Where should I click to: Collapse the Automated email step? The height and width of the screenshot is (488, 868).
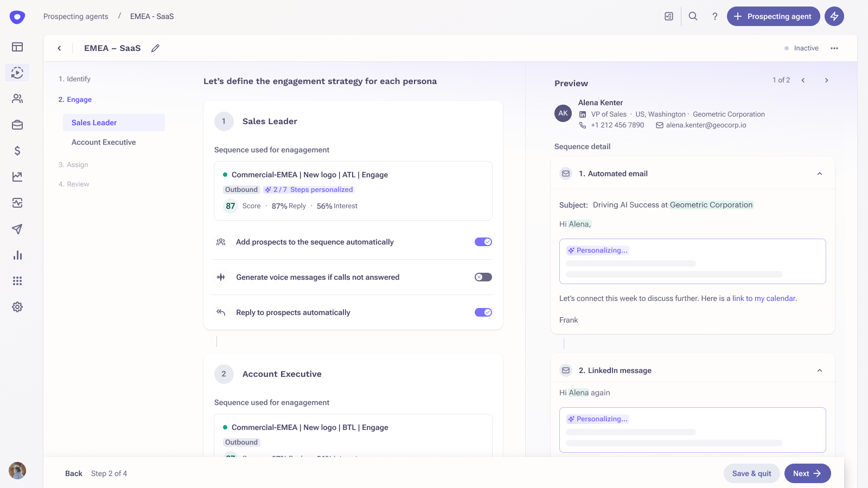point(820,174)
